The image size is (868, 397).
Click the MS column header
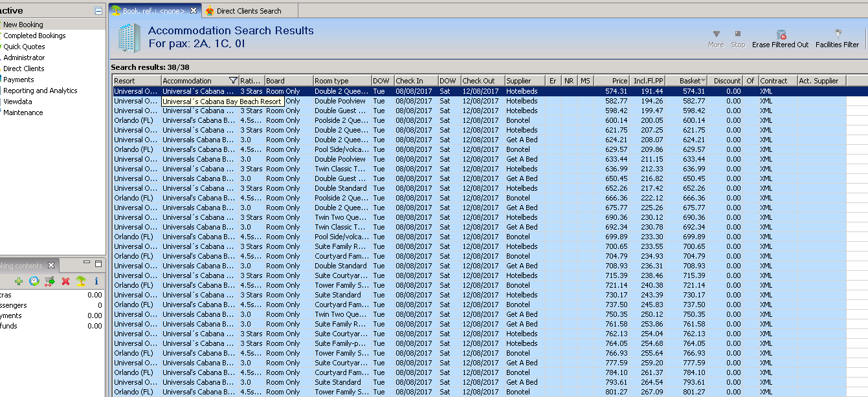(x=586, y=81)
